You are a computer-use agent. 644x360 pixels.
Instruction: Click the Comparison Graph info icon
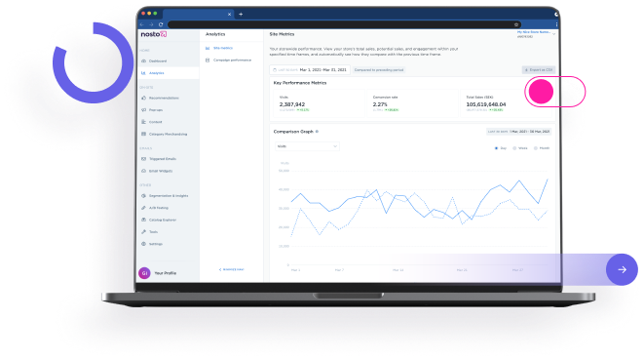[x=317, y=132]
